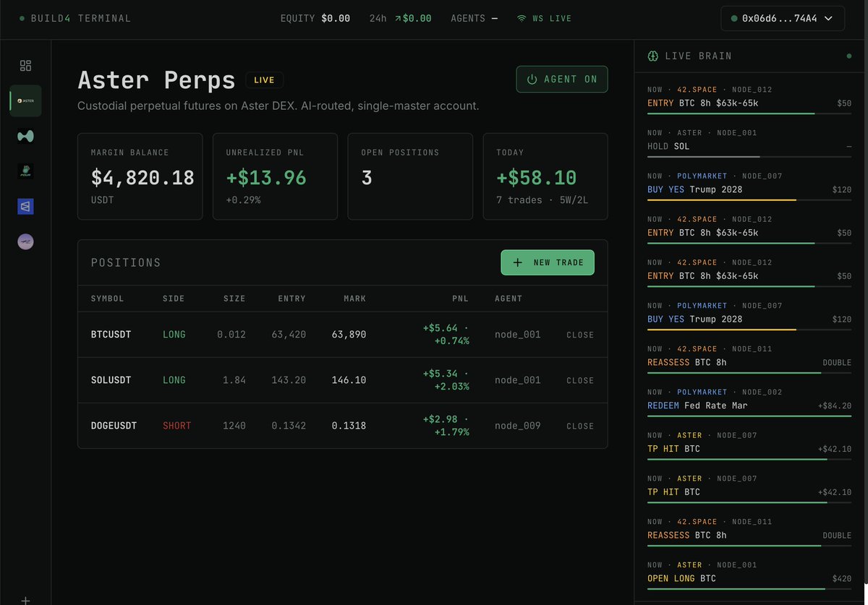Select the Today +$58.10 card

point(545,176)
